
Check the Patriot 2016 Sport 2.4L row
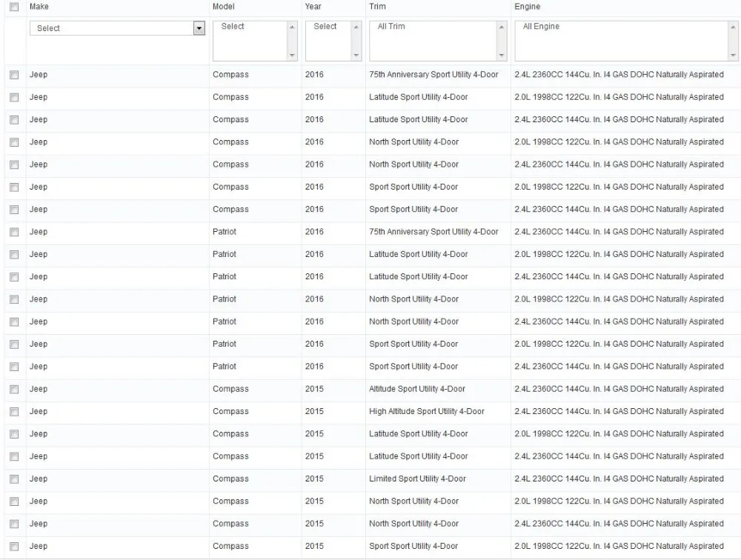tap(14, 367)
